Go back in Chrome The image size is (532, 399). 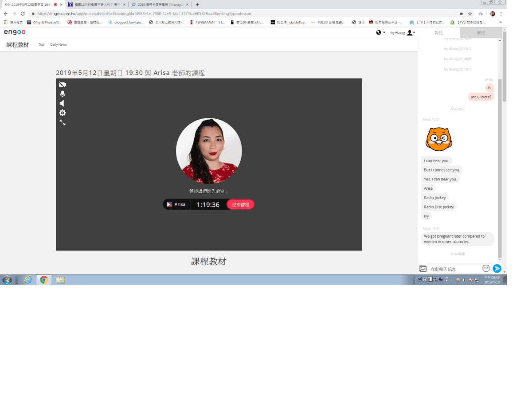coord(6,14)
